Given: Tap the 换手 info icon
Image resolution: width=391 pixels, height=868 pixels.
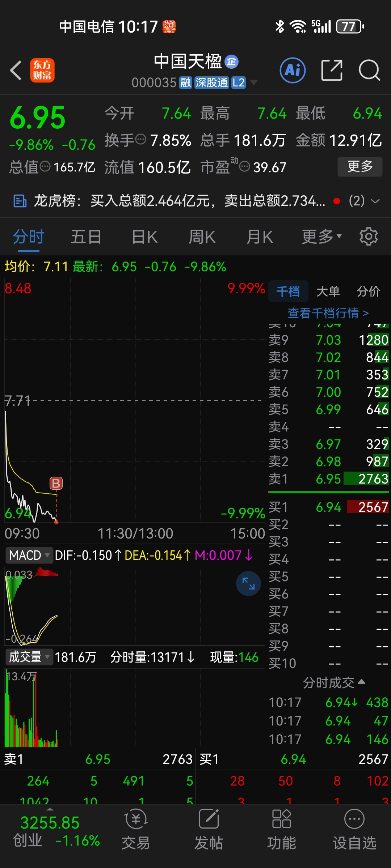Looking at the screenshot, I should 140,139.
